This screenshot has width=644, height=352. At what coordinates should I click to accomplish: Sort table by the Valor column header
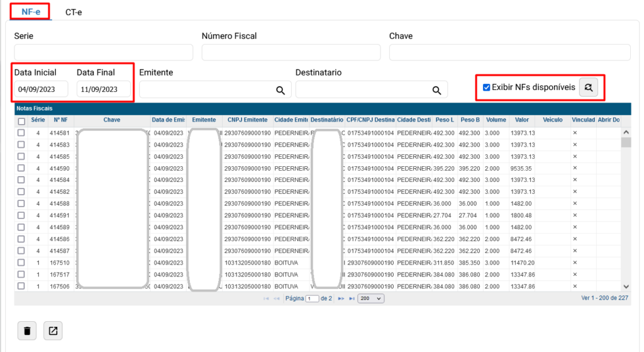point(521,120)
